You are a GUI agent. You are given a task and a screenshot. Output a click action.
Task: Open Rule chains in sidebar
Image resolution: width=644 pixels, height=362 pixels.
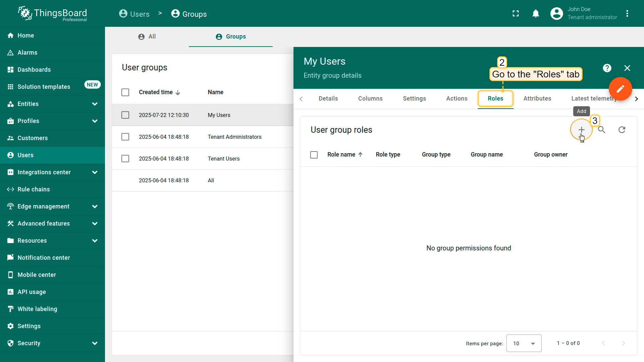pyautogui.click(x=34, y=189)
